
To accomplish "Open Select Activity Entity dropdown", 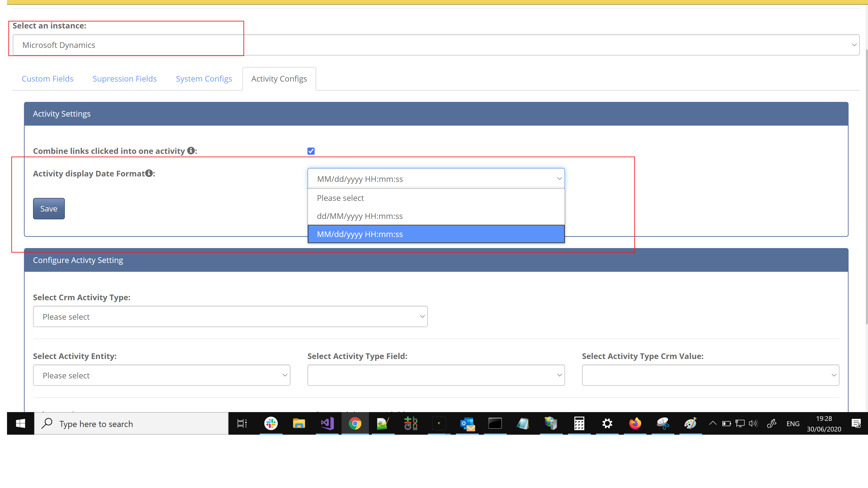I will (162, 375).
